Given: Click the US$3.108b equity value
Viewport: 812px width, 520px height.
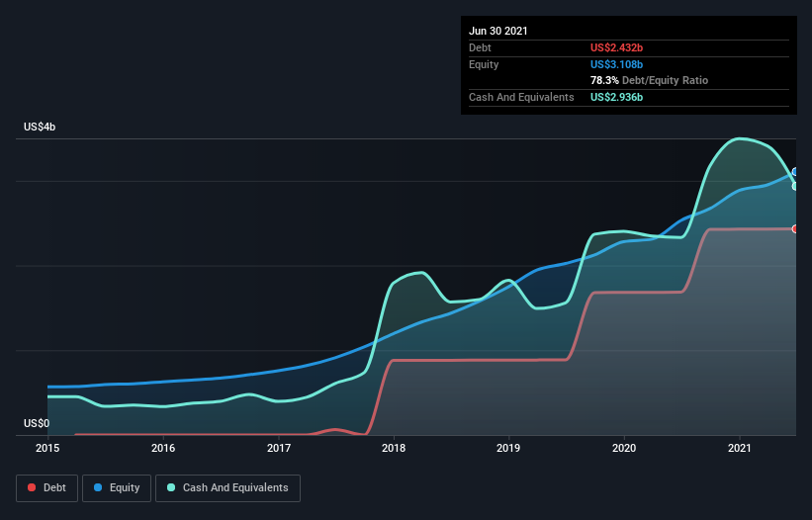Looking at the screenshot, I should tap(616, 64).
